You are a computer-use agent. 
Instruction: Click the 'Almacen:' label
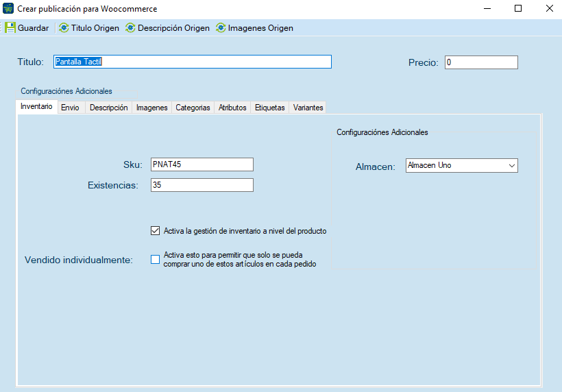[x=376, y=167]
